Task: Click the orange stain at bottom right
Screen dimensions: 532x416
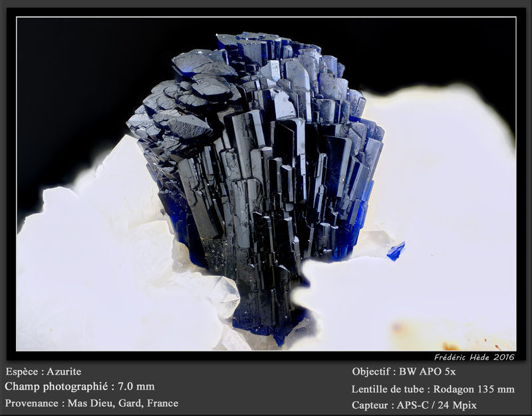Action: tap(452, 345)
